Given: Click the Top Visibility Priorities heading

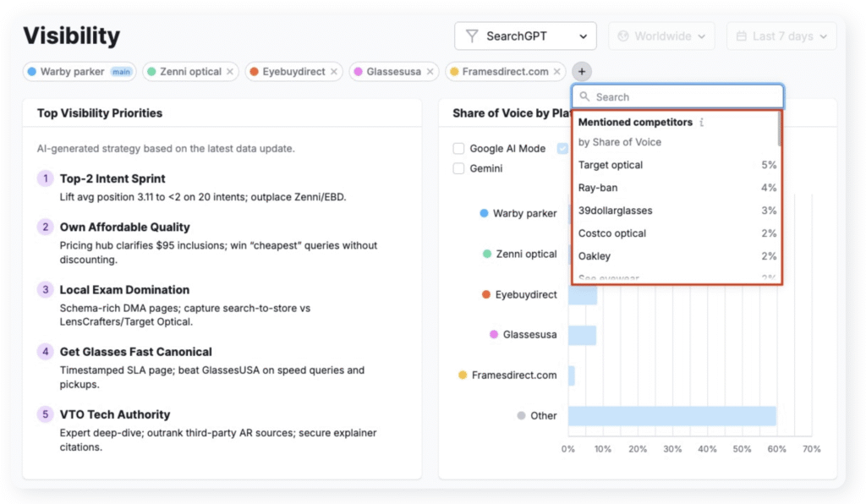Looking at the screenshot, I should pyautogui.click(x=100, y=113).
